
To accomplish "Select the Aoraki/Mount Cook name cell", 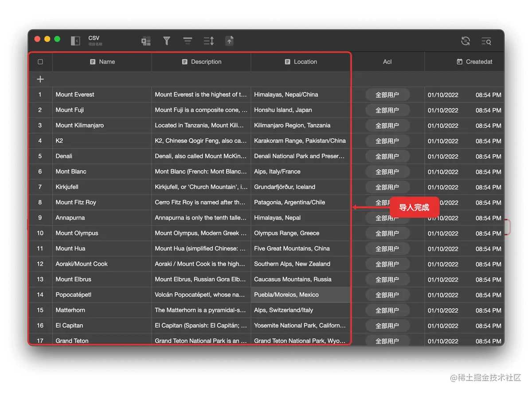I will 102,264.
